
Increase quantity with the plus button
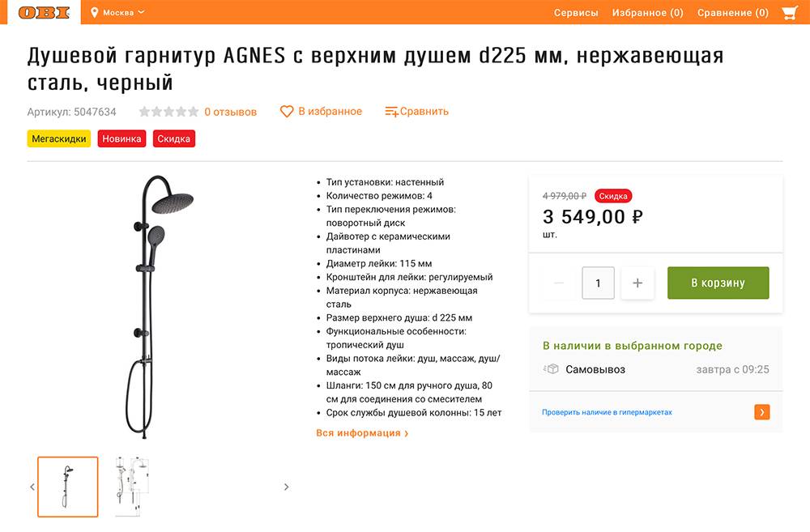[x=637, y=283]
